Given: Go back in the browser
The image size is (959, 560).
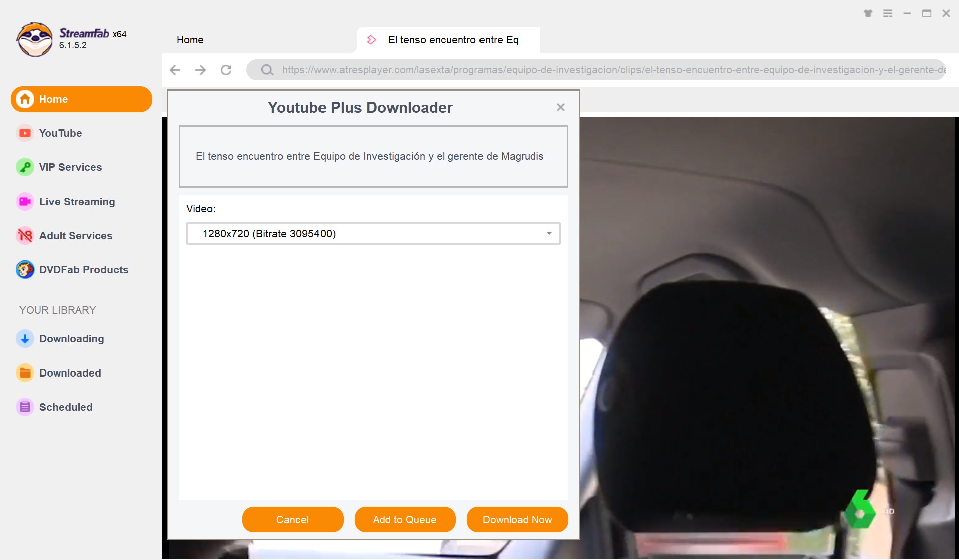Looking at the screenshot, I should [x=175, y=70].
